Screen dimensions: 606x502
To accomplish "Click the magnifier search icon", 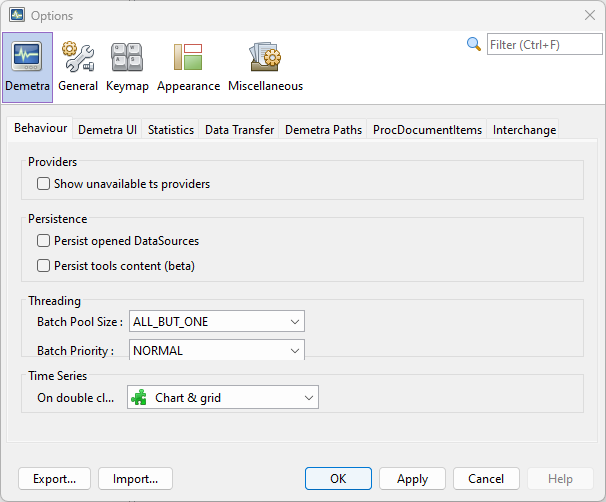I will point(474,44).
